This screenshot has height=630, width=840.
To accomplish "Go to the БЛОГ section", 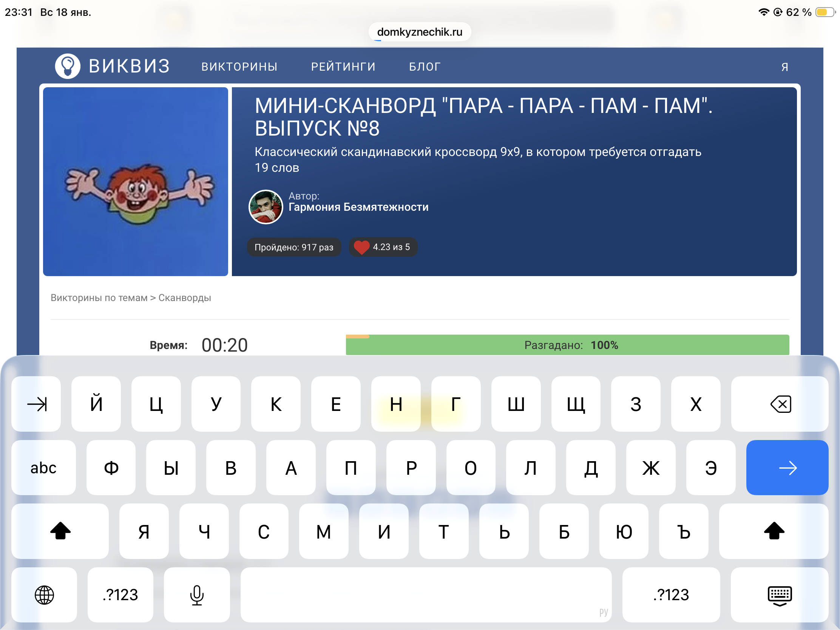I will coord(425,67).
